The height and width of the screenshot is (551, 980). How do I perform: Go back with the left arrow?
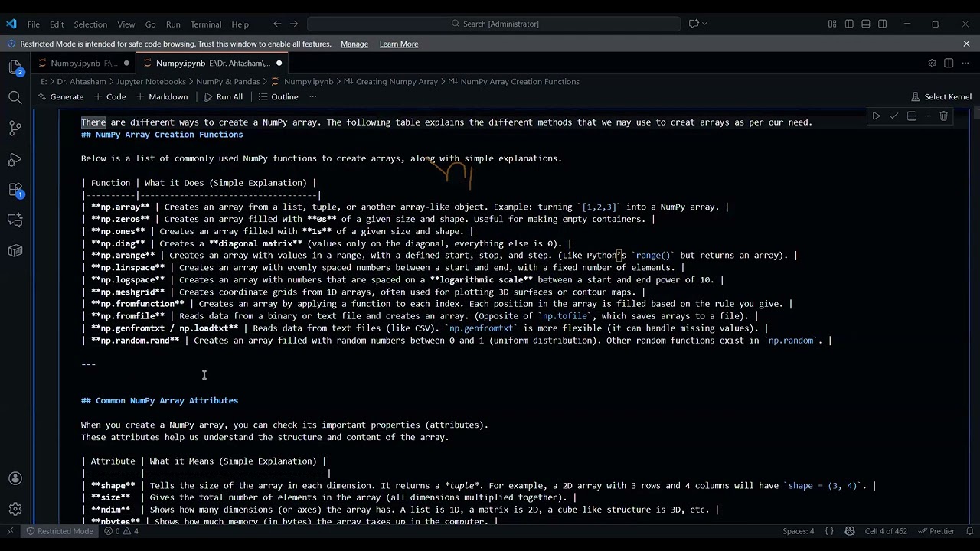(278, 24)
